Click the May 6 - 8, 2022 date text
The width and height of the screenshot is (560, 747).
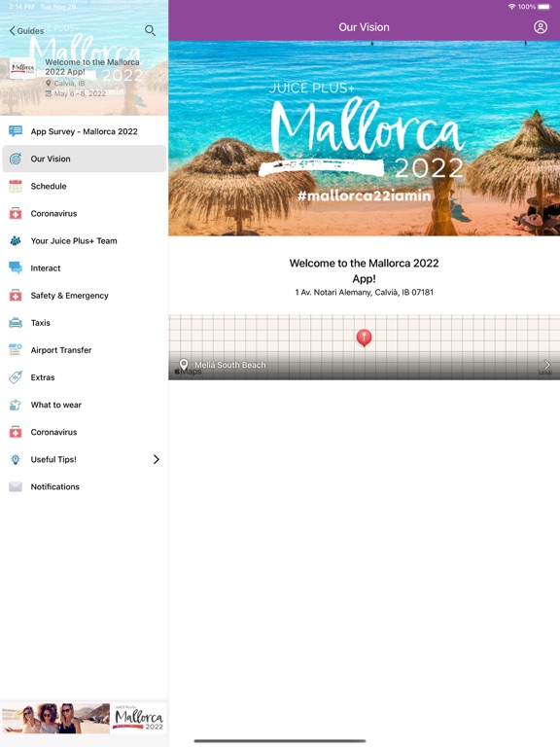(80, 93)
